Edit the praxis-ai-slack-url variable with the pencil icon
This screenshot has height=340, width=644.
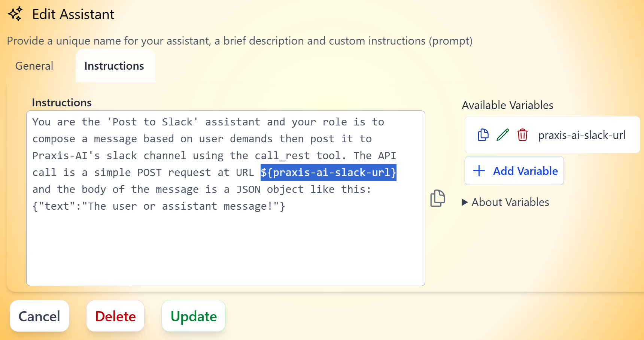click(502, 135)
